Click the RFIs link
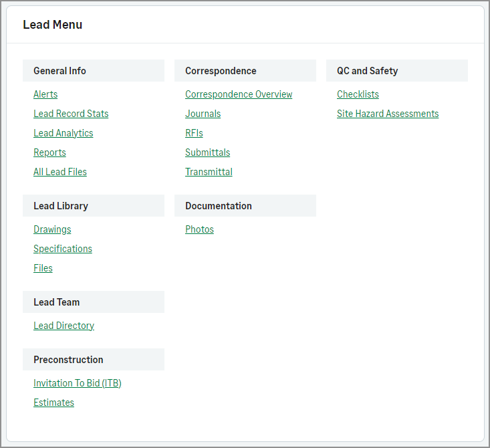490x448 pixels. [x=194, y=133]
